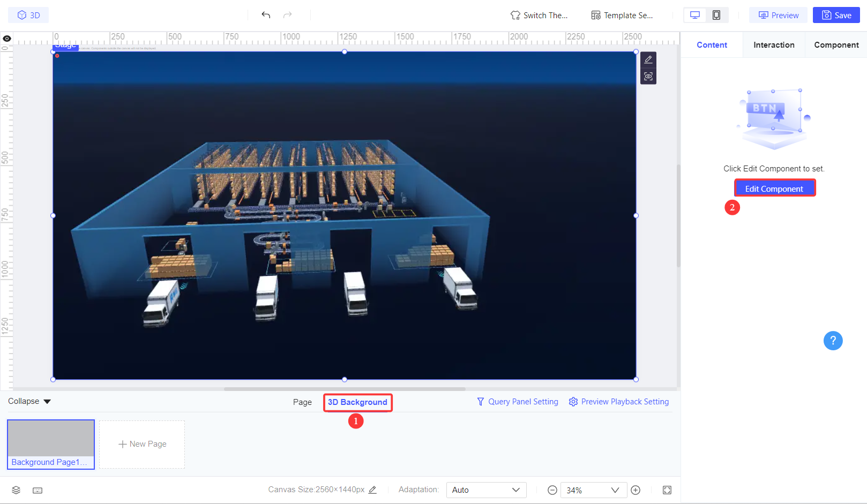Viewport: 867px width, 504px height.
Task: Open the Adaptation Auto dropdown
Action: click(x=486, y=490)
